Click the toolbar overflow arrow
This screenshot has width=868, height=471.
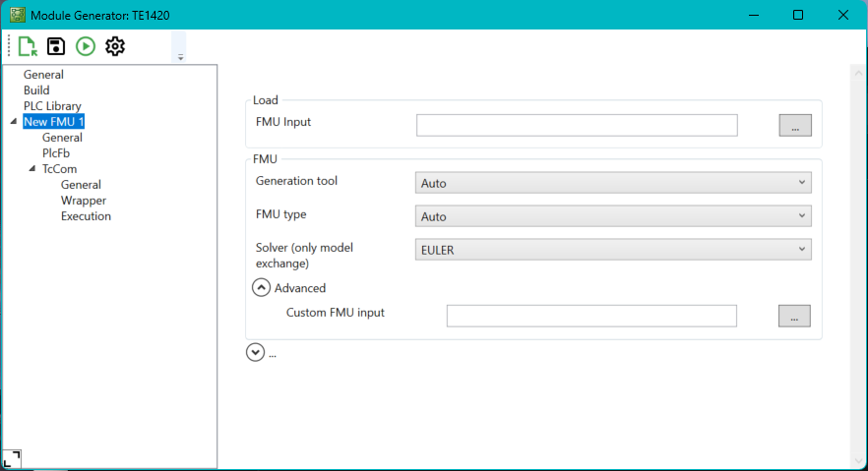click(x=180, y=58)
